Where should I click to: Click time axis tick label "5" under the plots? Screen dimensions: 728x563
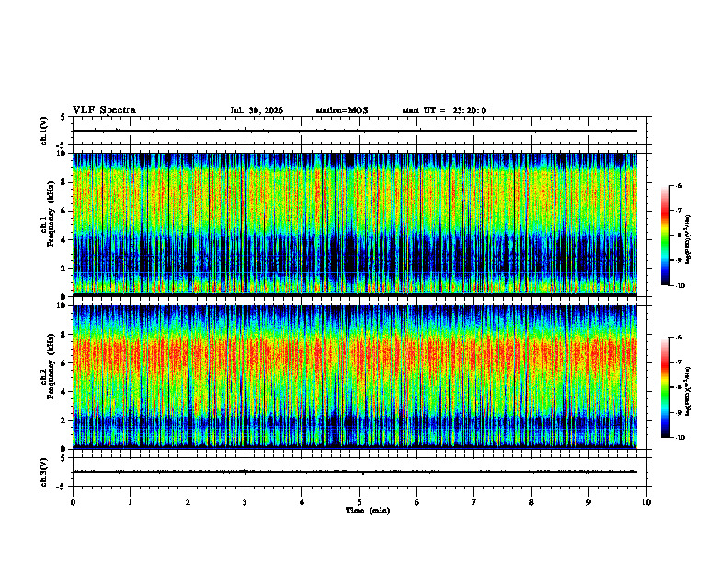359,502
